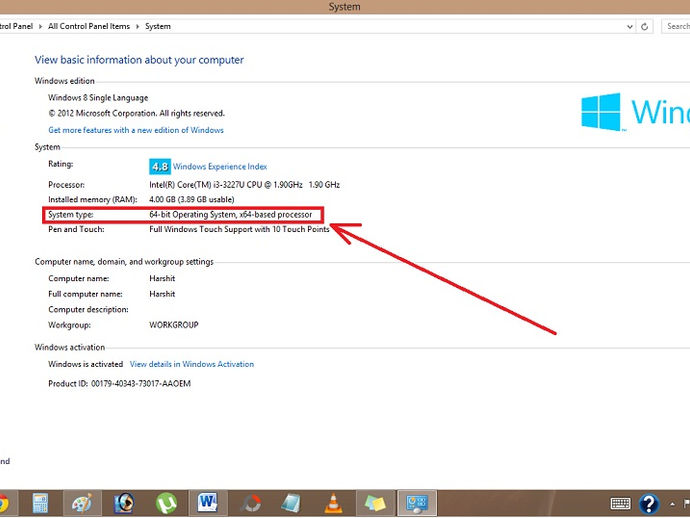Open Paint from the taskbar

pos(82,503)
